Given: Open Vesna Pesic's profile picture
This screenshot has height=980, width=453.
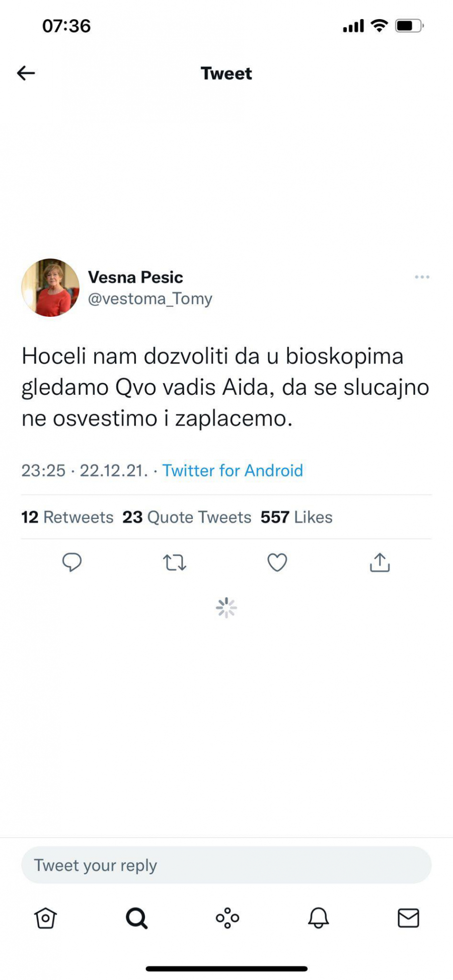Looking at the screenshot, I should point(51,288).
